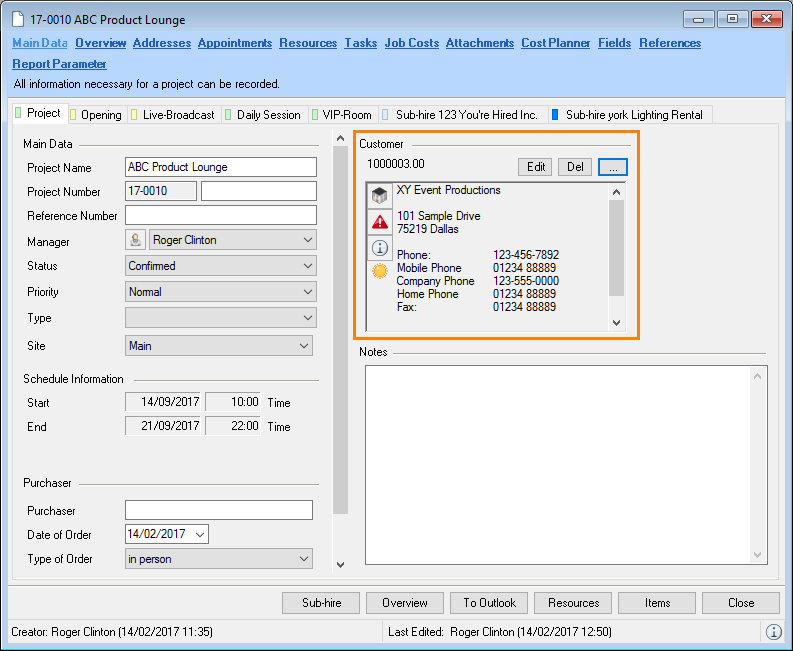Open the Job Costs section link

point(411,43)
